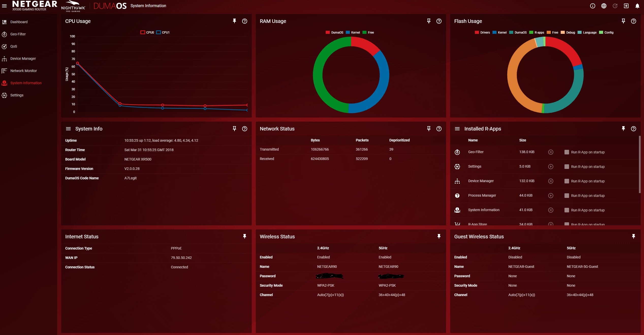
Task: Click the Installed R-Apps scrollbar
Action: tap(639, 164)
